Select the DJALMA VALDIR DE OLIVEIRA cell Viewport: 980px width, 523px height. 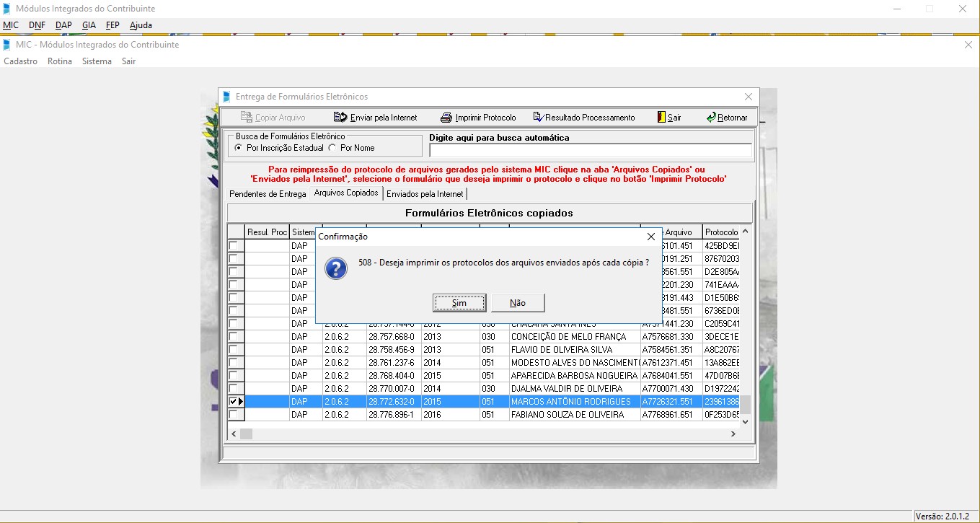tap(575, 389)
